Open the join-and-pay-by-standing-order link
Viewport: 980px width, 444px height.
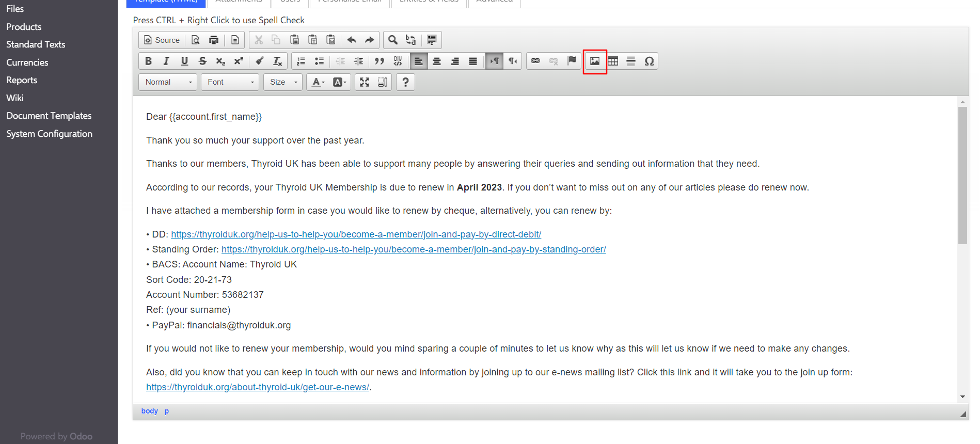[414, 249]
